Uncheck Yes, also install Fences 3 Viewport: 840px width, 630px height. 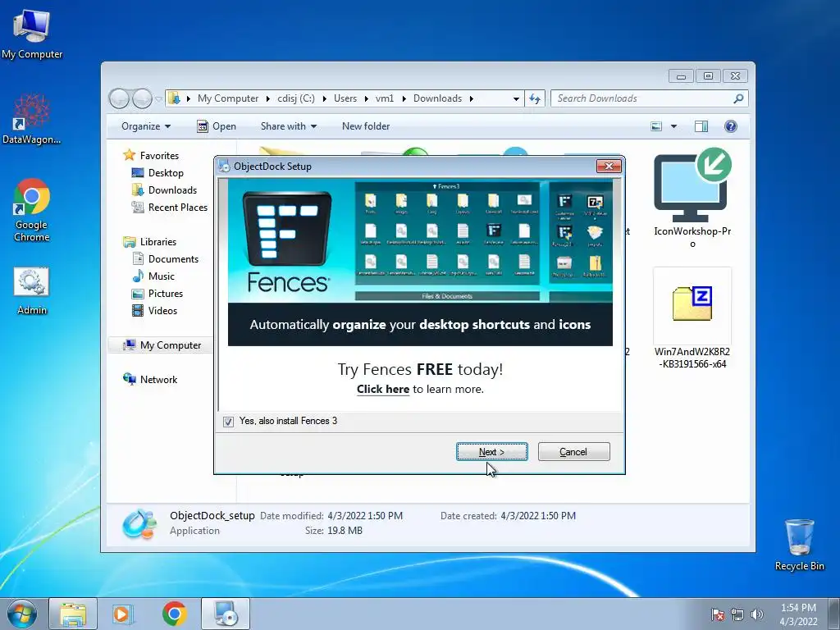228,422
